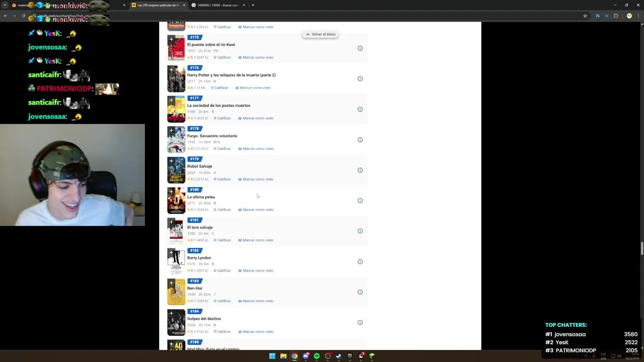
Task: Toggle Marcar como visto for Robot Salvaje
Action: tap(256, 179)
